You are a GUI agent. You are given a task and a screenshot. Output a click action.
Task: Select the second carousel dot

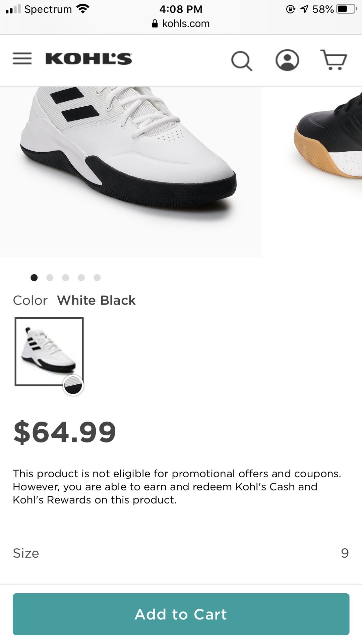[x=50, y=277]
